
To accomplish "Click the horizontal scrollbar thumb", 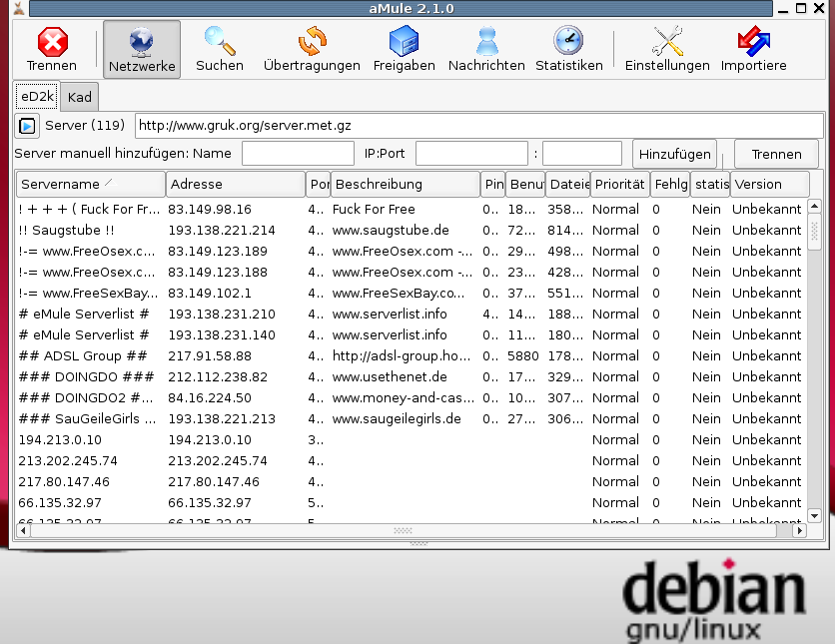I will click(x=404, y=530).
